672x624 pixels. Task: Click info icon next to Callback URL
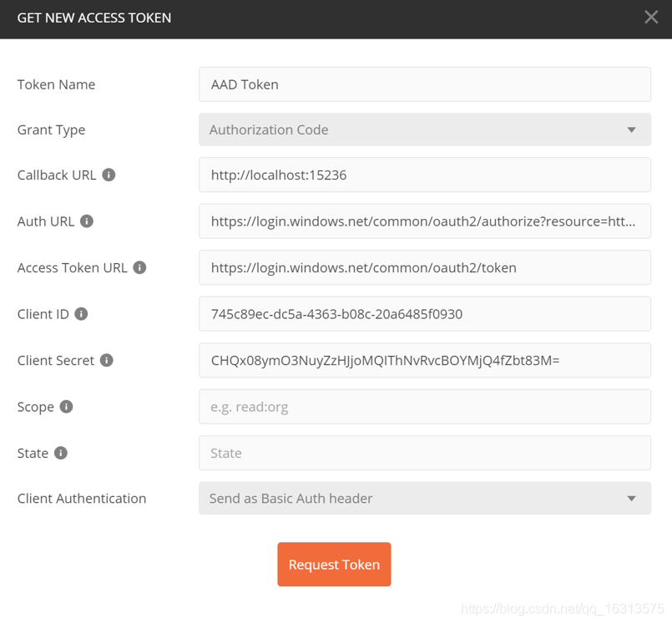pos(109,175)
